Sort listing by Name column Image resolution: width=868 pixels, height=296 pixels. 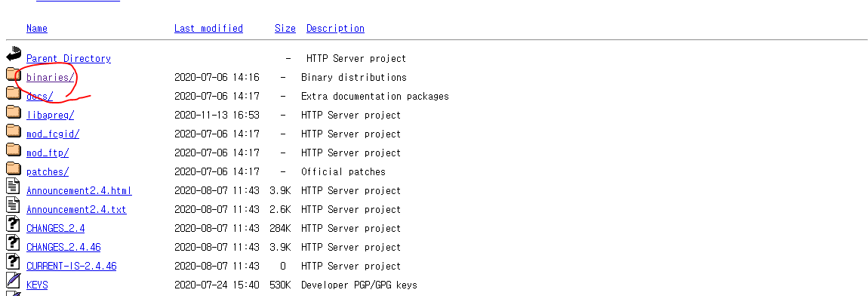click(37, 28)
